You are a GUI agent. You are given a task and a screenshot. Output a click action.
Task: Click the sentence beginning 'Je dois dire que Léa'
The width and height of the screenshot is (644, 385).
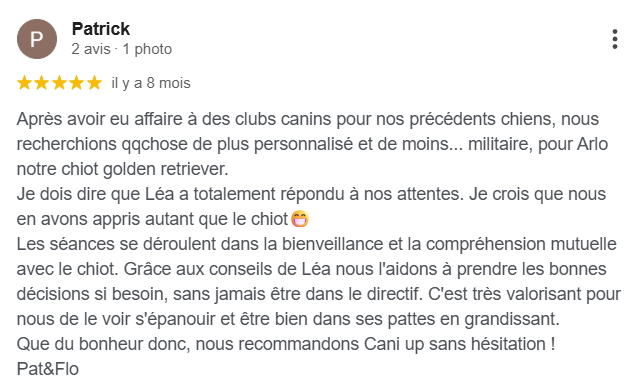click(x=240, y=194)
